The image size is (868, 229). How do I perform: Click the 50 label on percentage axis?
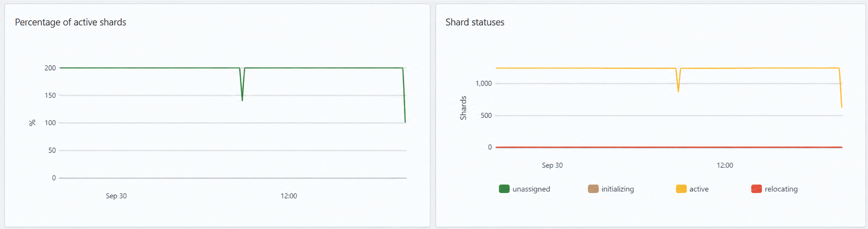coord(52,150)
